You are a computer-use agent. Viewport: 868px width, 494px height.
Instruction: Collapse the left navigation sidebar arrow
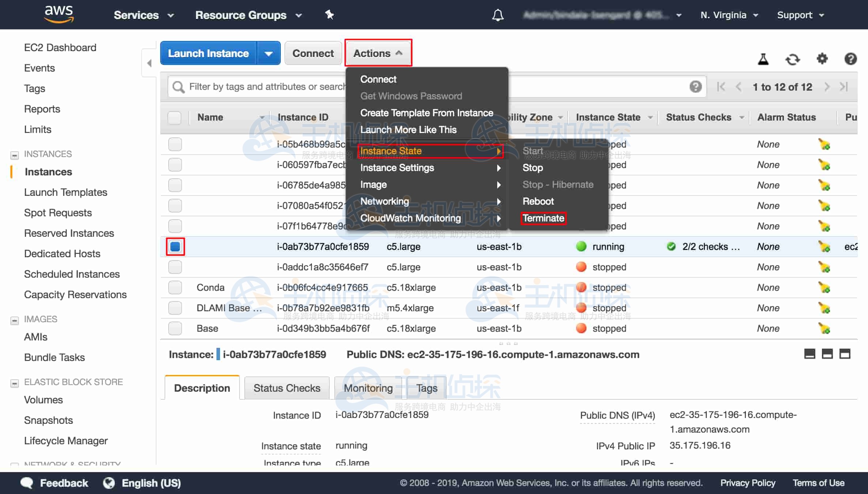click(x=149, y=63)
